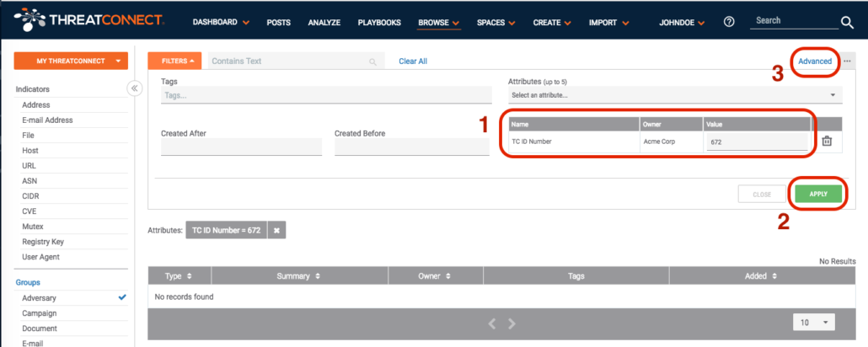Click the Groups section heading
Image resolution: width=868 pixels, height=347 pixels.
coord(28,282)
